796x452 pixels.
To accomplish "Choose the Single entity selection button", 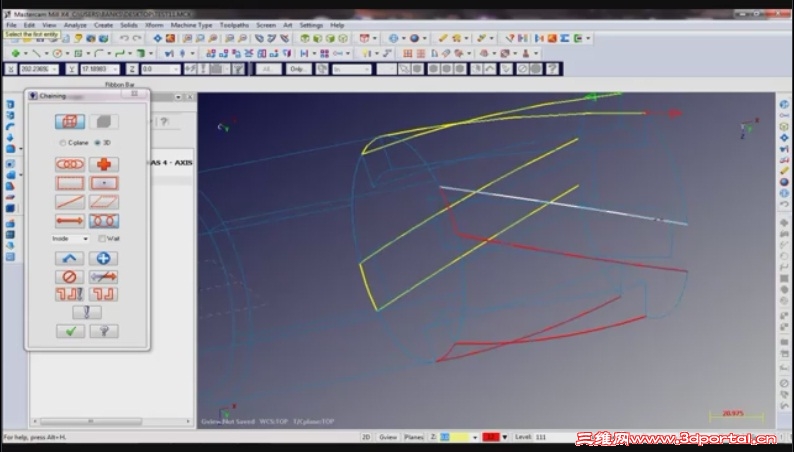I will (x=70, y=202).
